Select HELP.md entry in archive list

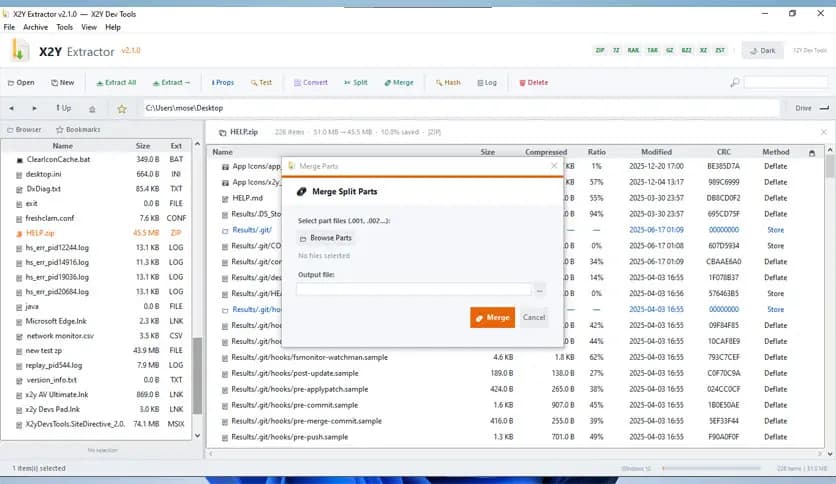516,198
